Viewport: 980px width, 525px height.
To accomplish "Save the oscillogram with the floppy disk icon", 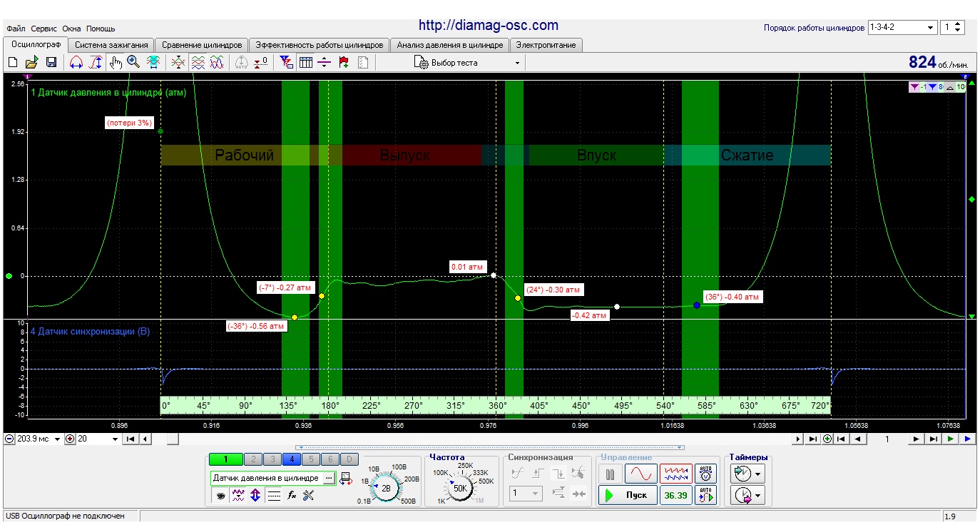I will coord(51,63).
